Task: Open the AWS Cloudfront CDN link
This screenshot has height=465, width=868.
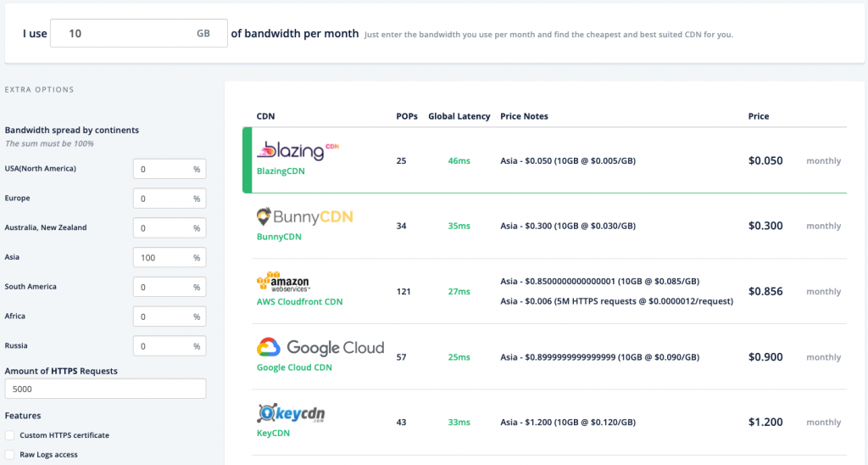Action: tap(299, 301)
